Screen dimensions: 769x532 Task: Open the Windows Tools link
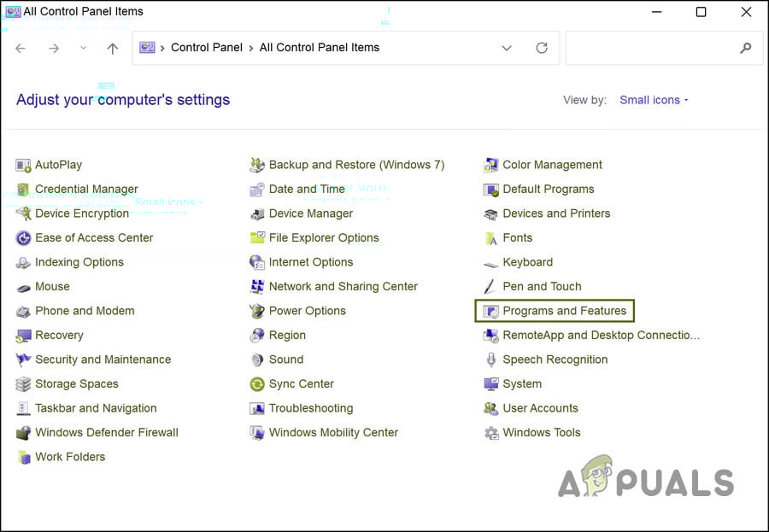click(541, 433)
